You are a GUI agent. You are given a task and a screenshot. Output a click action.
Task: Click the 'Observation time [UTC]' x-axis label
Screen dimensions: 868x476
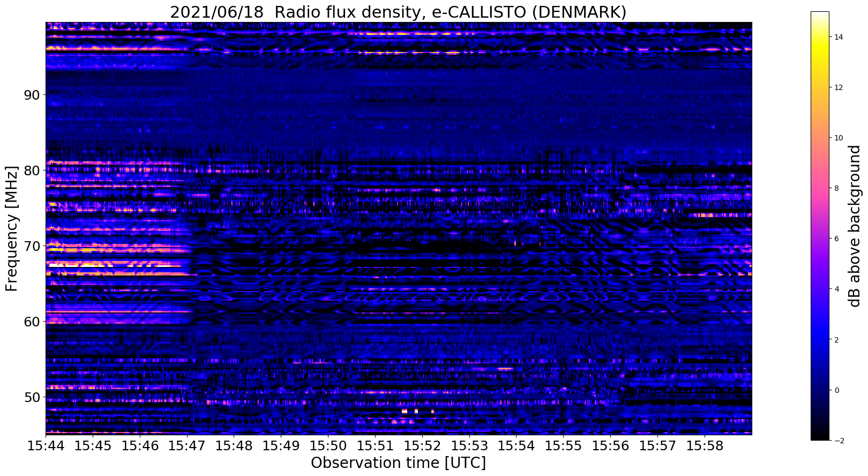click(398, 463)
